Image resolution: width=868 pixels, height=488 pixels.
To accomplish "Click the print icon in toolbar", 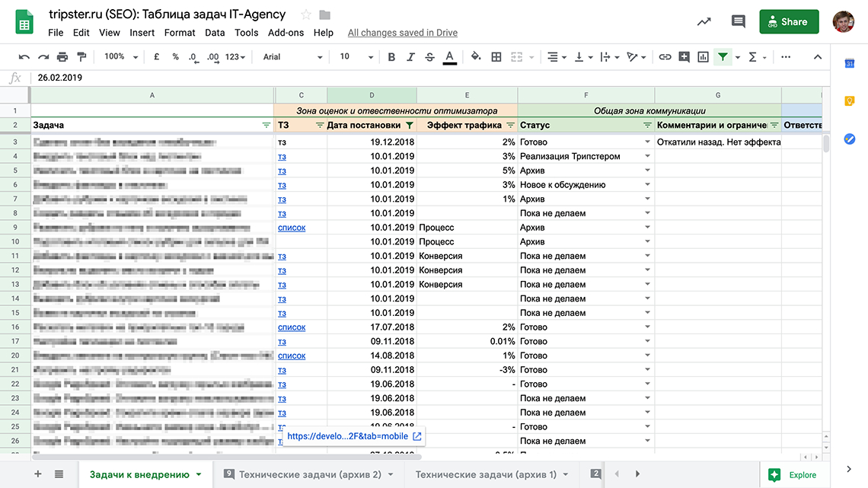I will (62, 57).
